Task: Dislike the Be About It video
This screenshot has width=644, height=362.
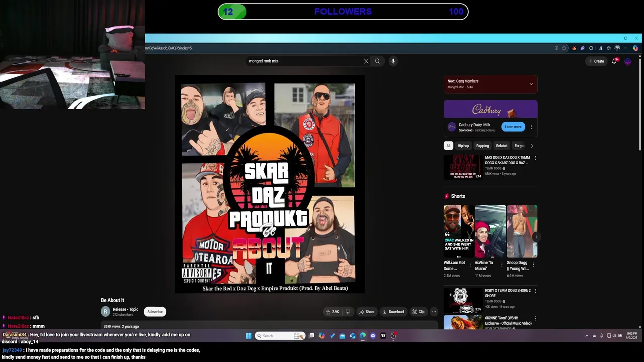Action: coord(348,312)
